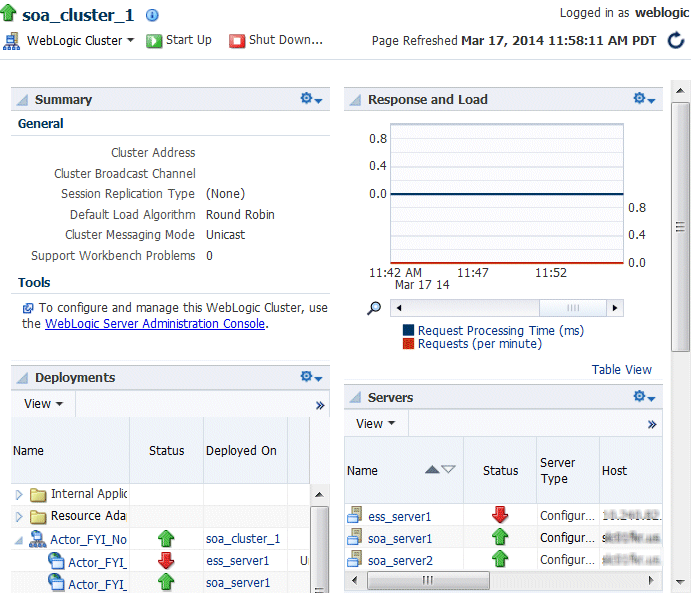
Task: Click the chart time scroll right arrow
Action: [x=615, y=308]
